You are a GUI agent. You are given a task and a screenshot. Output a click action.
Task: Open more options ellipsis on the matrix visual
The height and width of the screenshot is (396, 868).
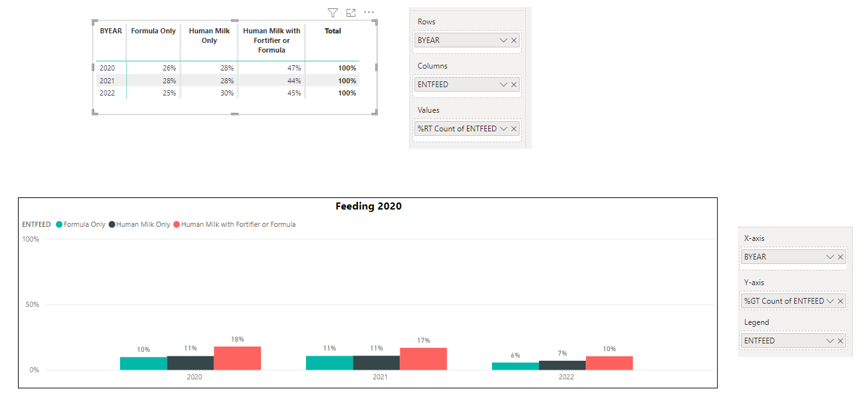[x=368, y=12]
